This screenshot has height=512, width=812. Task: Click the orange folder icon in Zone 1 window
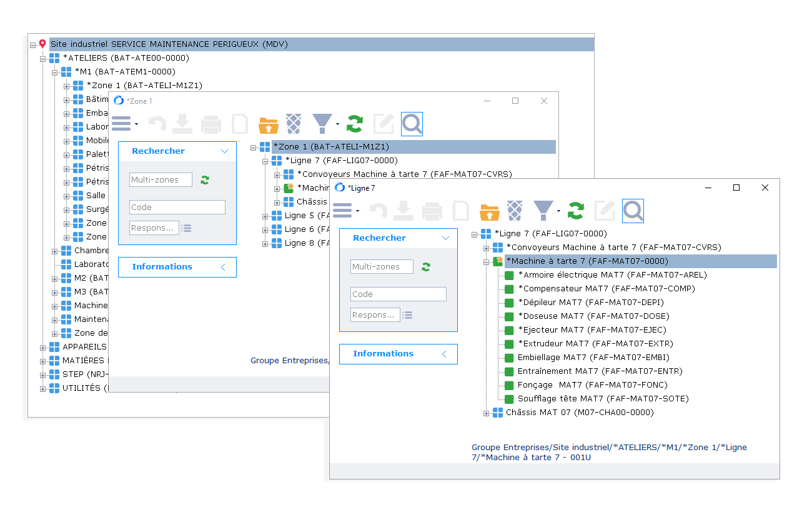(268, 124)
